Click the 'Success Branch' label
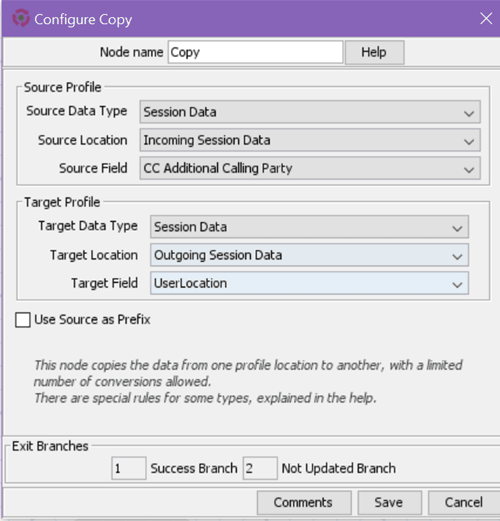 point(194,468)
